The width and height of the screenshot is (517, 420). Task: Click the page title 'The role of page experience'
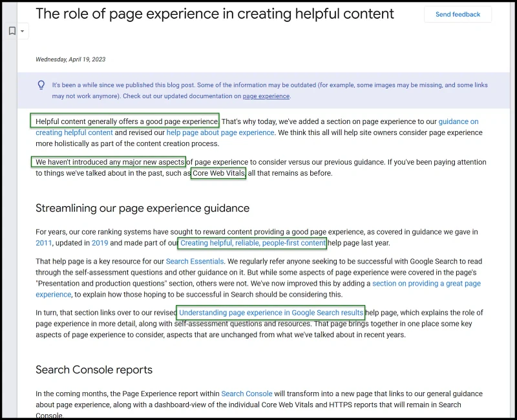click(215, 14)
